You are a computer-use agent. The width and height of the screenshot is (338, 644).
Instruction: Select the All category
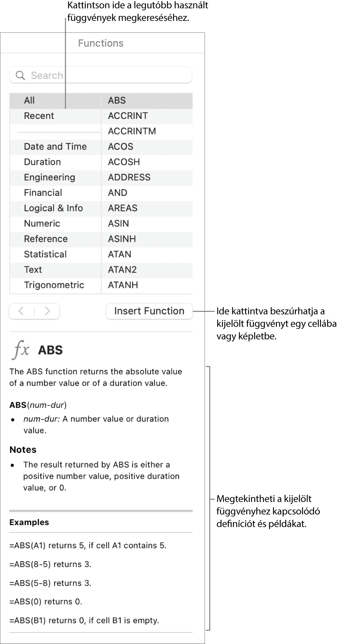30,100
